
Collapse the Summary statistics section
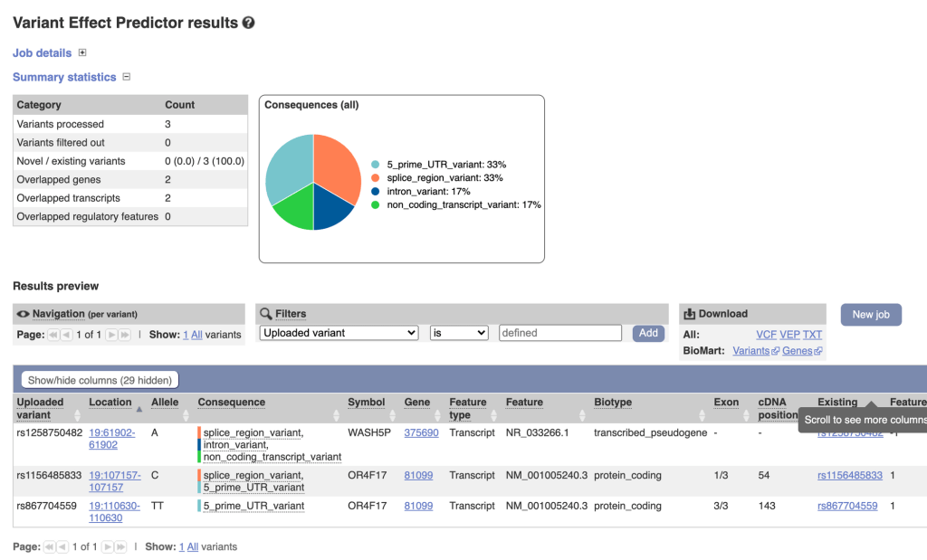[x=127, y=77]
